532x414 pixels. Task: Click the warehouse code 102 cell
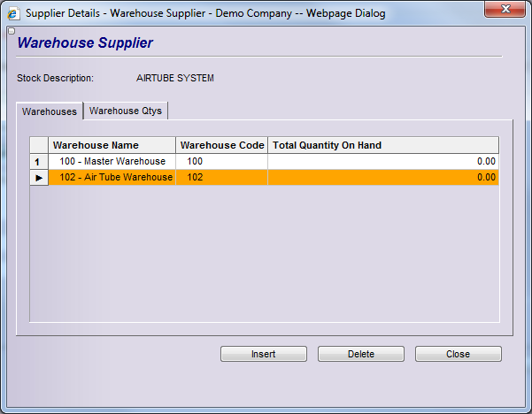click(222, 178)
